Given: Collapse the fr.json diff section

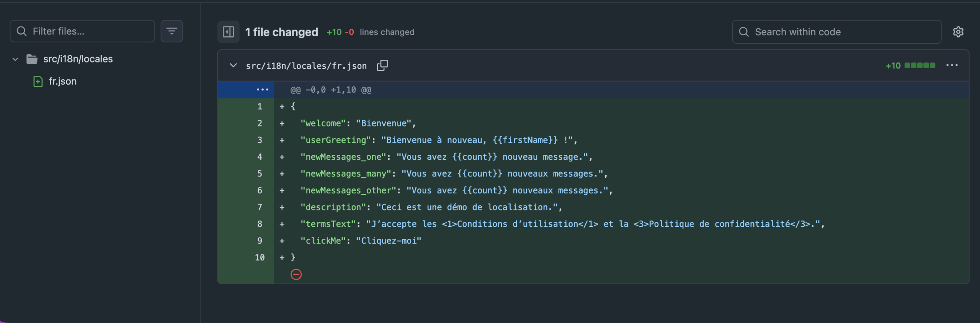Looking at the screenshot, I should pyautogui.click(x=233, y=66).
